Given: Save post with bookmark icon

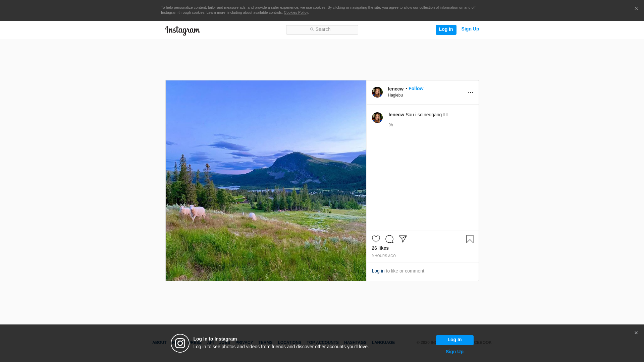Looking at the screenshot, I should click(x=470, y=239).
